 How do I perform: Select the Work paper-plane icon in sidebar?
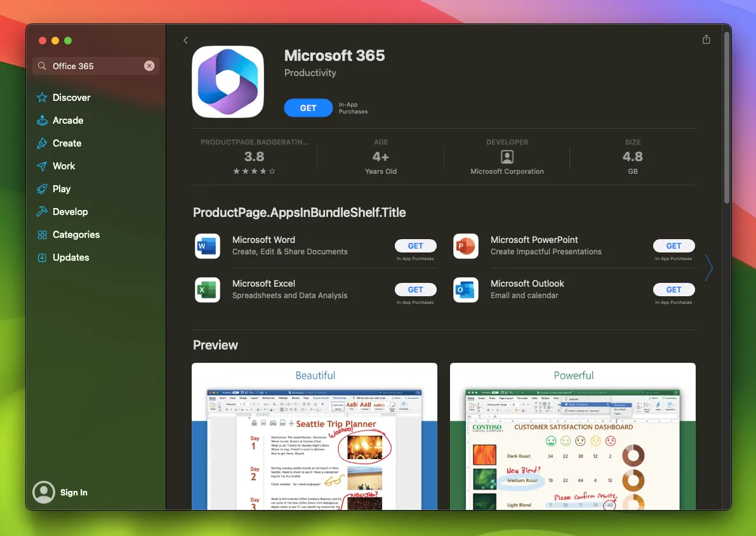point(42,166)
